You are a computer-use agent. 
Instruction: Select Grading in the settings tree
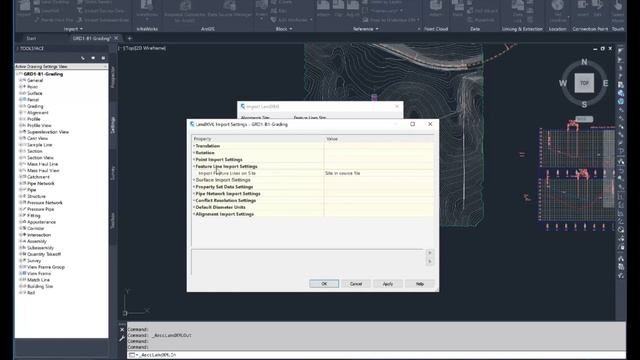coord(35,106)
